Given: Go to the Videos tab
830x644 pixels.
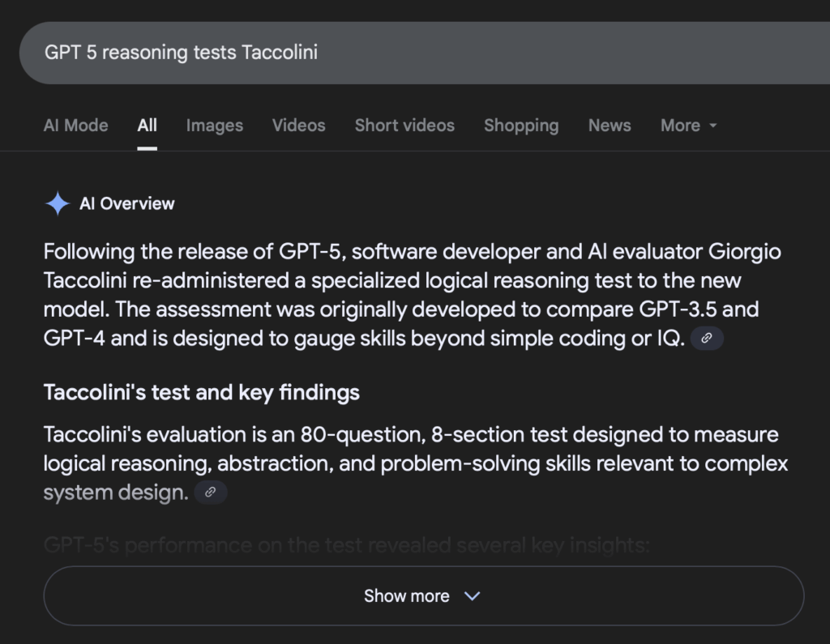Looking at the screenshot, I should (x=298, y=126).
